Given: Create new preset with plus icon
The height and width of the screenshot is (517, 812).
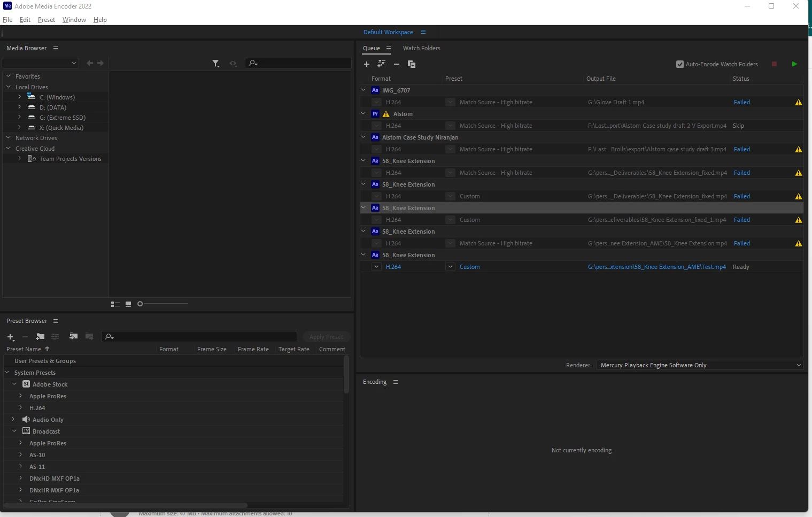Looking at the screenshot, I should pyautogui.click(x=10, y=337).
